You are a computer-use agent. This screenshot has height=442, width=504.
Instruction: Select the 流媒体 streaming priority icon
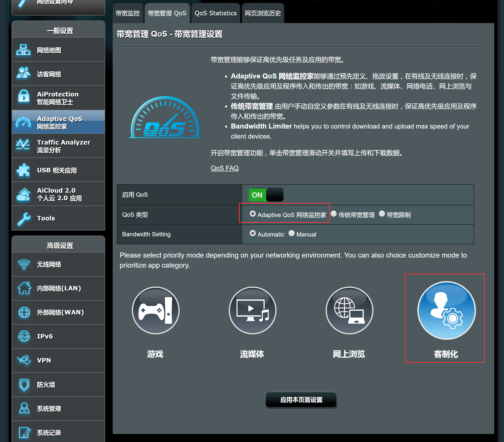pos(252,310)
